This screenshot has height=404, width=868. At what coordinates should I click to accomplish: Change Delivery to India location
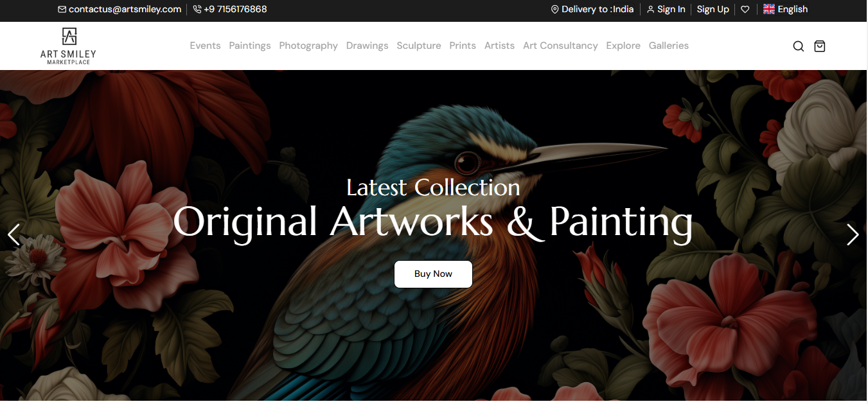pos(592,10)
